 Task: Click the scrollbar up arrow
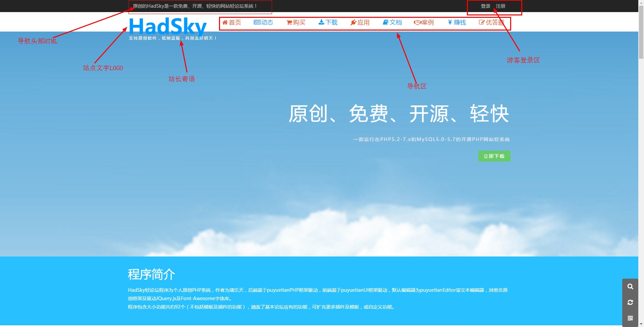(641, 2)
